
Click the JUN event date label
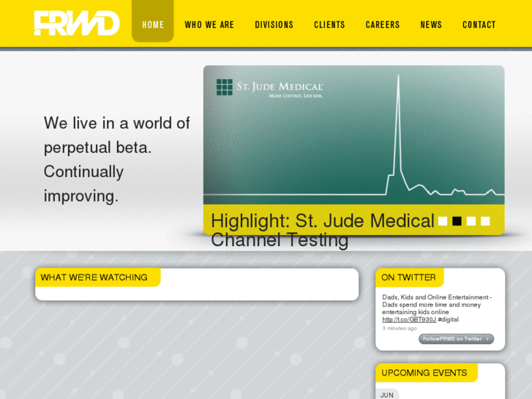click(x=387, y=395)
